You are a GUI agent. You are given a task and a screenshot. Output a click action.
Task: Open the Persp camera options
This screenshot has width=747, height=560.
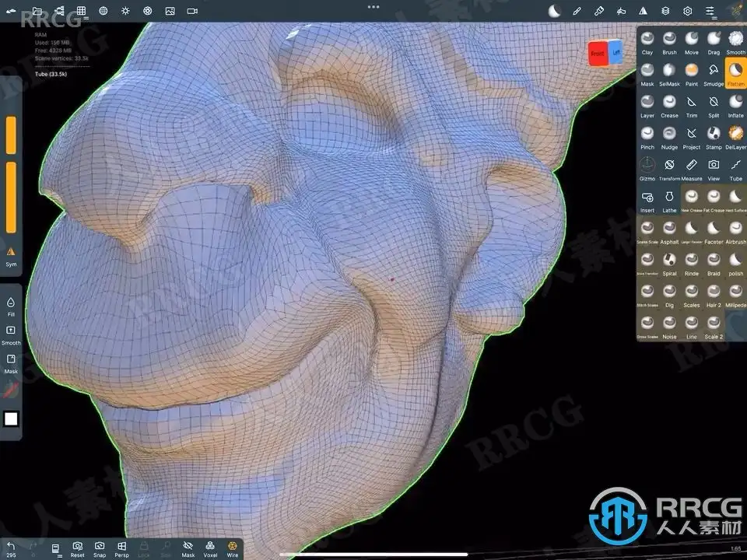coord(122,549)
